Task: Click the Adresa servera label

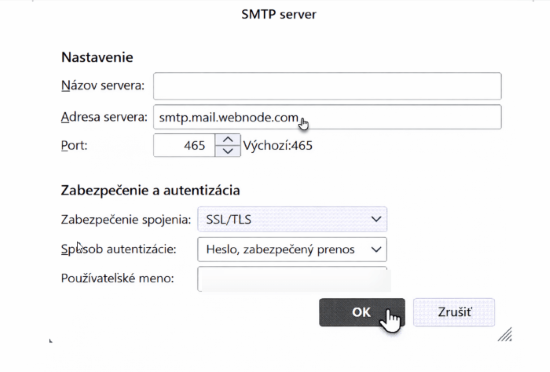Action: (x=104, y=117)
